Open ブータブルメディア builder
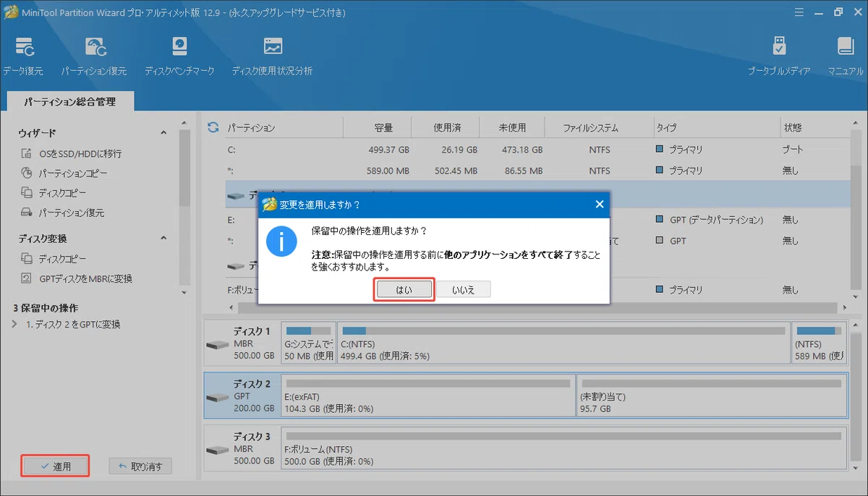Screen dimensions: 868x496 point(779,56)
